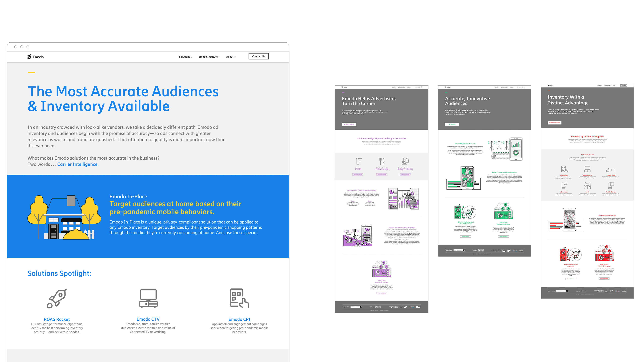Click the Mobile Video icon in red mockup
Image resolution: width=644 pixels, height=362 pixels.
(x=610, y=170)
